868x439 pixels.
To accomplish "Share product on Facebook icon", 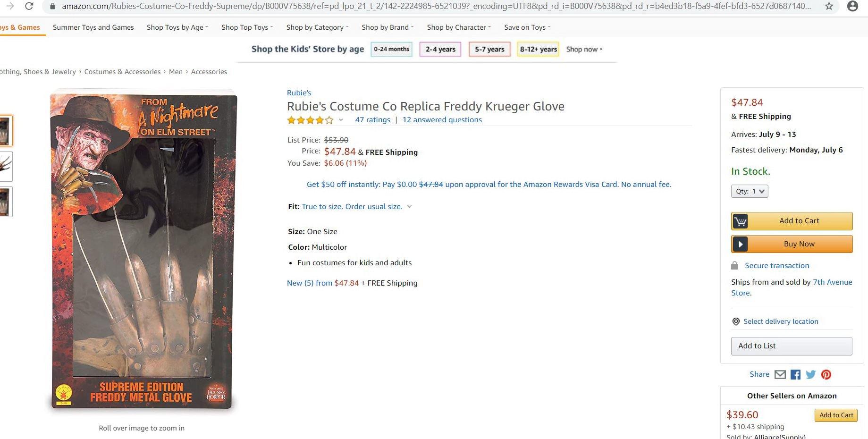I will pyautogui.click(x=795, y=374).
